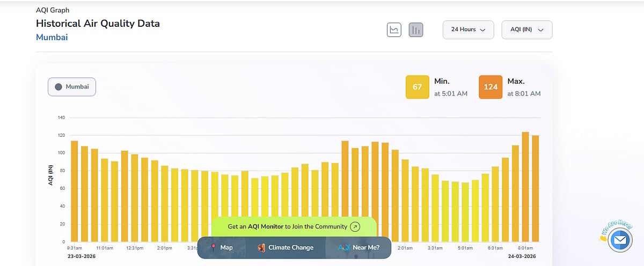Open the mail chat widget icon
Image resolution: width=644 pixels, height=266 pixels.
pyautogui.click(x=620, y=240)
